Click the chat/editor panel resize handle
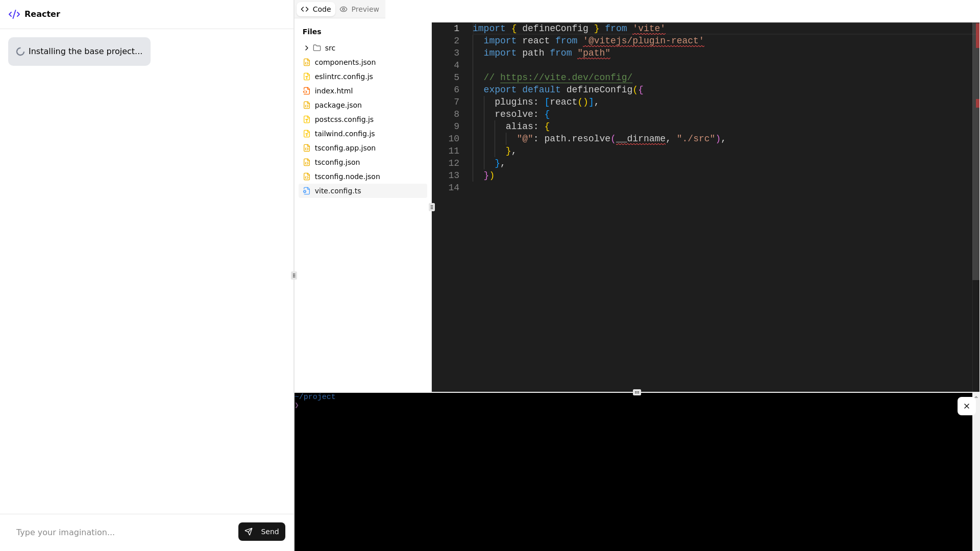The image size is (980, 551). pyautogui.click(x=294, y=275)
